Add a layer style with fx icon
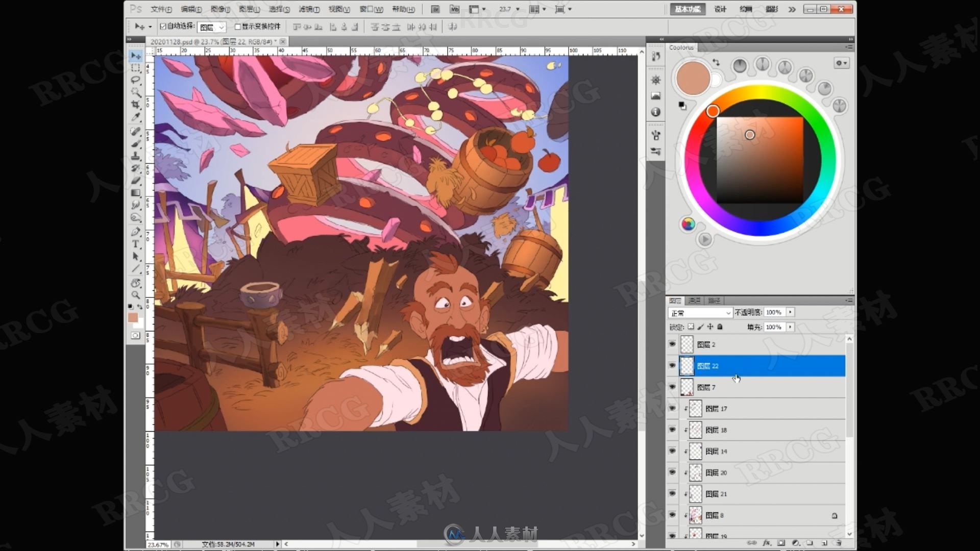Image resolution: width=980 pixels, height=551 pixels. (767, 543)
